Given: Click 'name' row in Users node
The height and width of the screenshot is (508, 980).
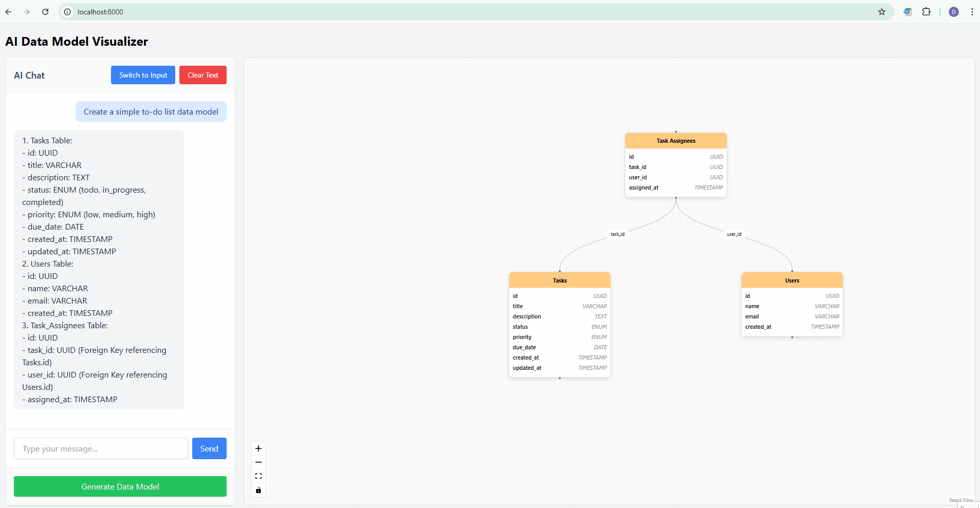Looking at the screenshot, I should pos(792,306).
